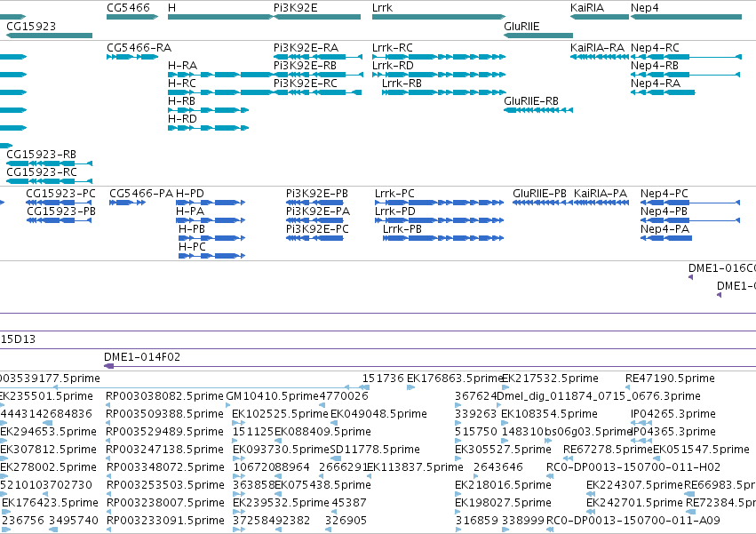Click transcript Nep4-RC
The height and width of the screenshot is (534, 756).
coord(686,57)
